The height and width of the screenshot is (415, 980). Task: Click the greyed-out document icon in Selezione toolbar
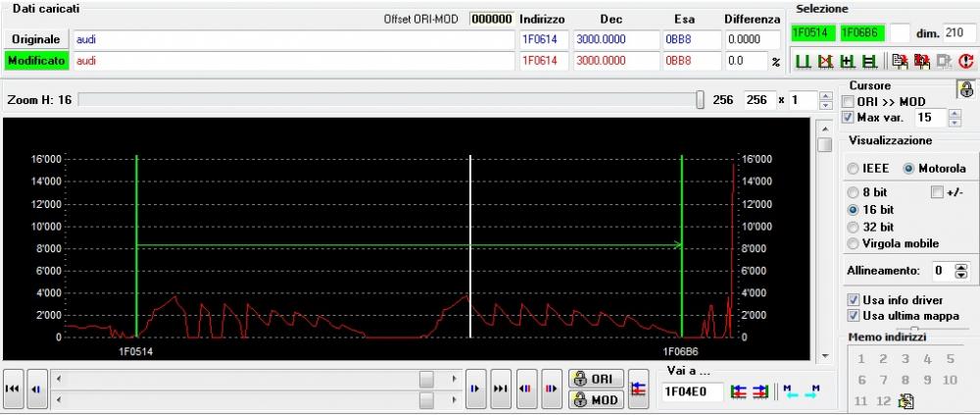coord(944,62)
